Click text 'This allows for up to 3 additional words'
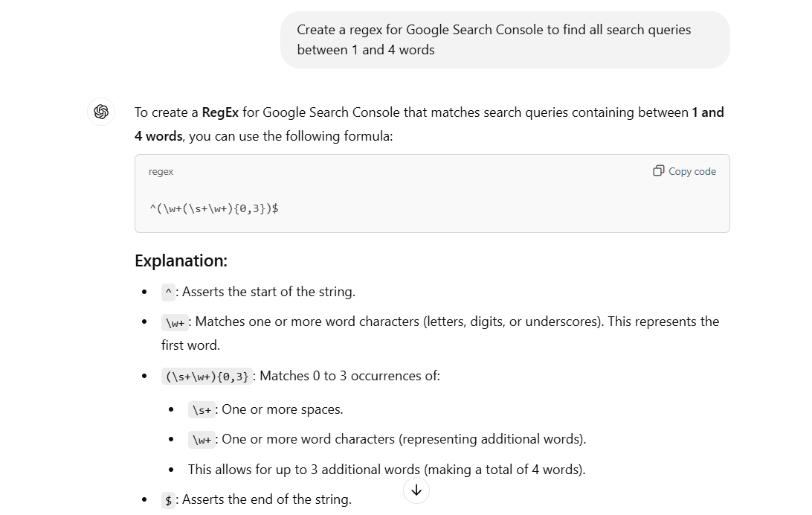 pos(304,470)
